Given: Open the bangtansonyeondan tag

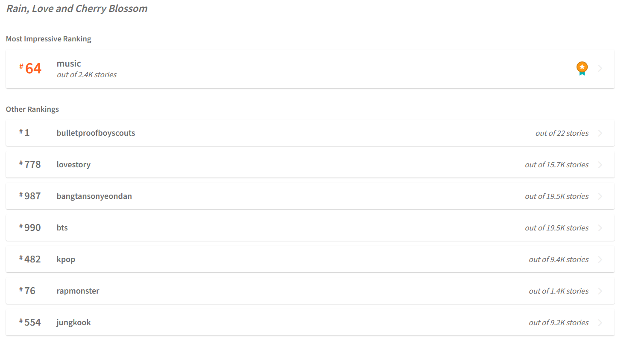Looking at the screenshot, I should [94, 196].
